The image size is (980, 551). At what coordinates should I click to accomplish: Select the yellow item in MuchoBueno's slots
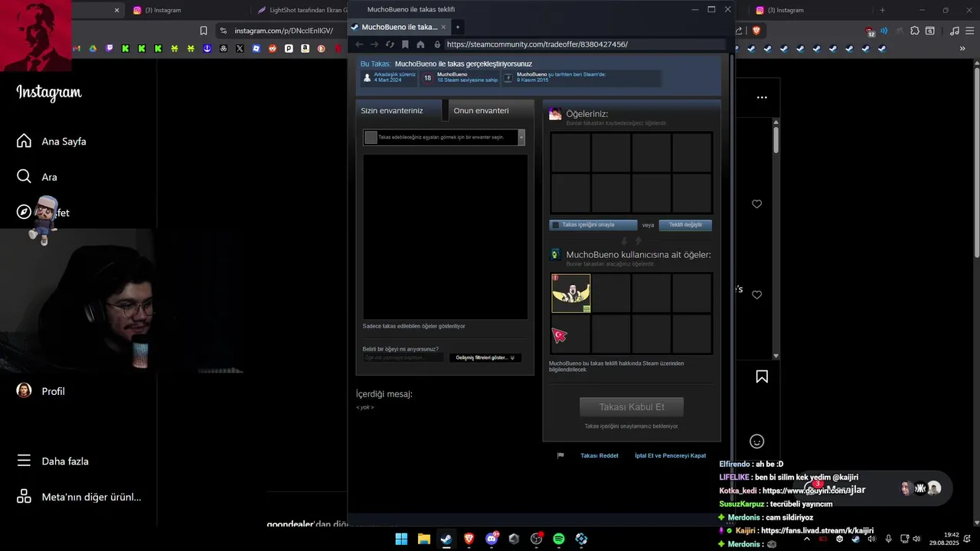coord(571,293)
